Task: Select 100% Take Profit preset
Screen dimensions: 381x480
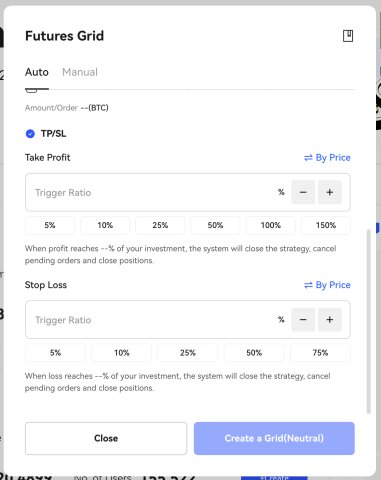Action: click(271, 225)
